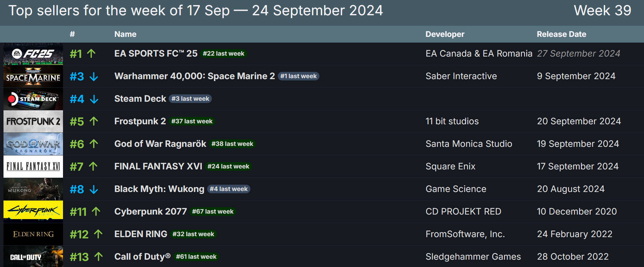
Task: Sort by the Name column header
Action: pos(125,34)
